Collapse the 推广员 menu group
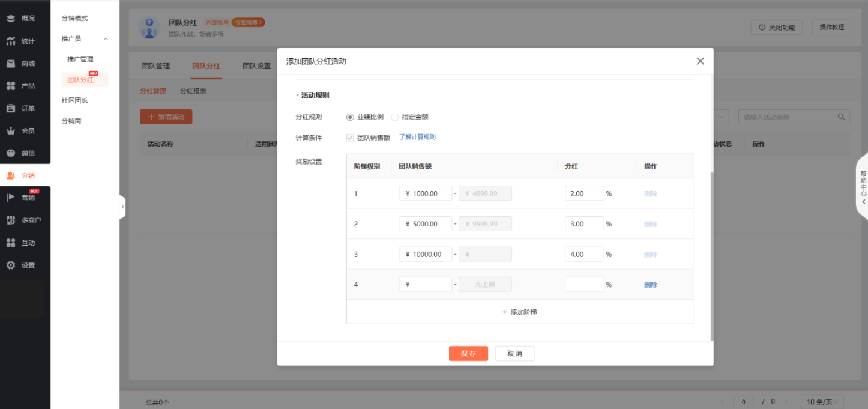The width and height of the screenshot is (868, 409). (106, 39)
